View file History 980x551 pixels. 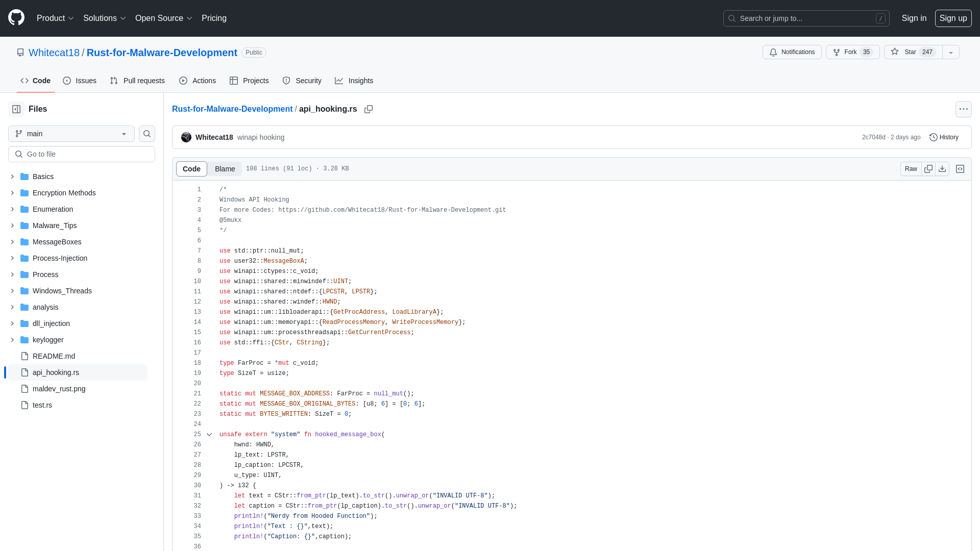click(944, 137)
